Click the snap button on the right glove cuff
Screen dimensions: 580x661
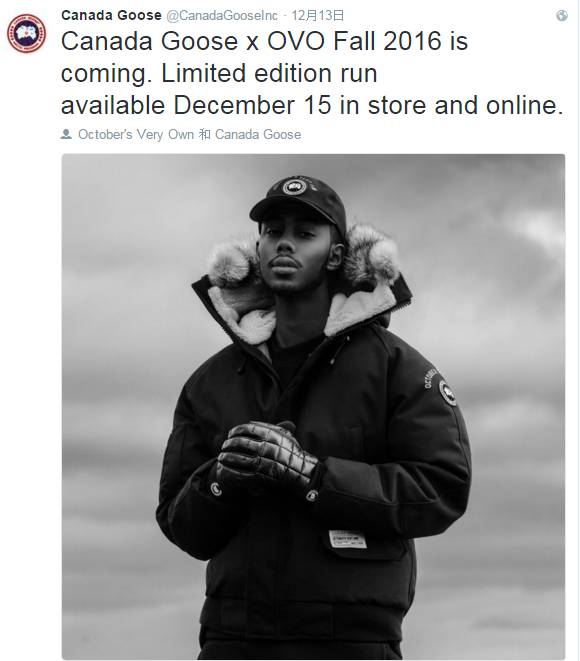(311, 495)
